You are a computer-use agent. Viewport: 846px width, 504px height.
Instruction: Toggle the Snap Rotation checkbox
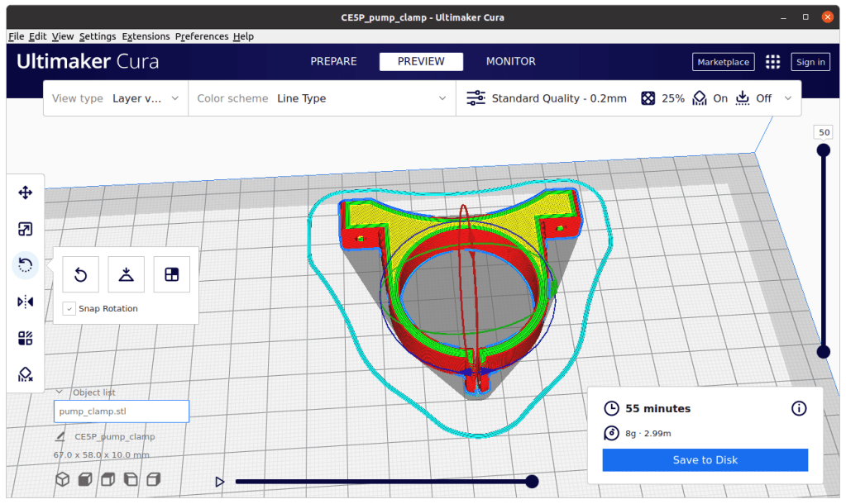69,308
